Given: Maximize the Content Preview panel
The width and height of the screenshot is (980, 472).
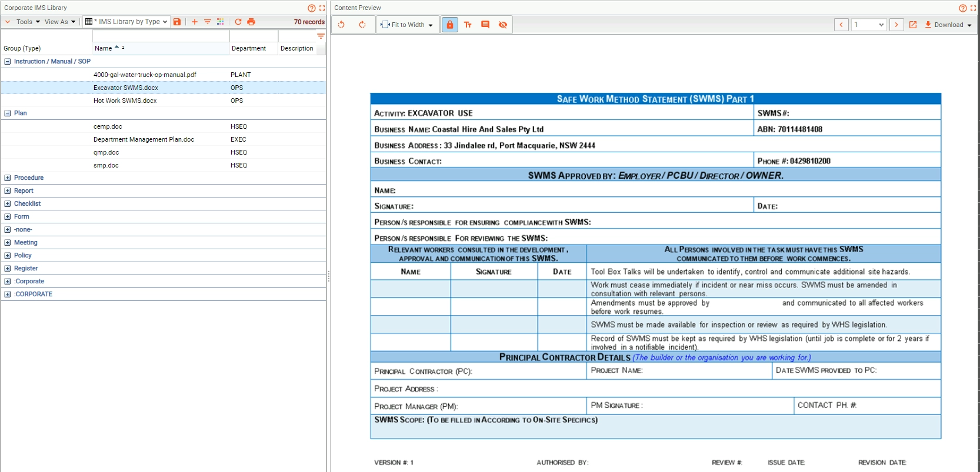Looking at the screenshot, I should pos(973,8).
